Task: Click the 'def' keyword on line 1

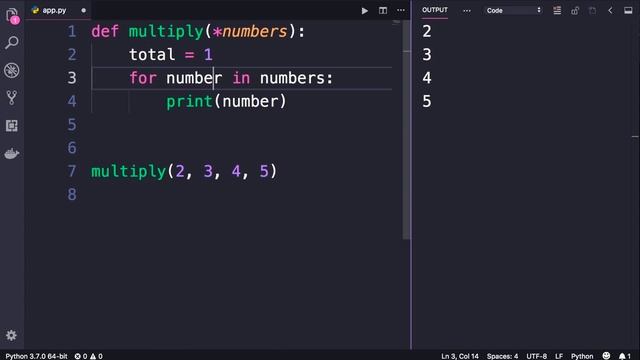Action: pos(105,31)
